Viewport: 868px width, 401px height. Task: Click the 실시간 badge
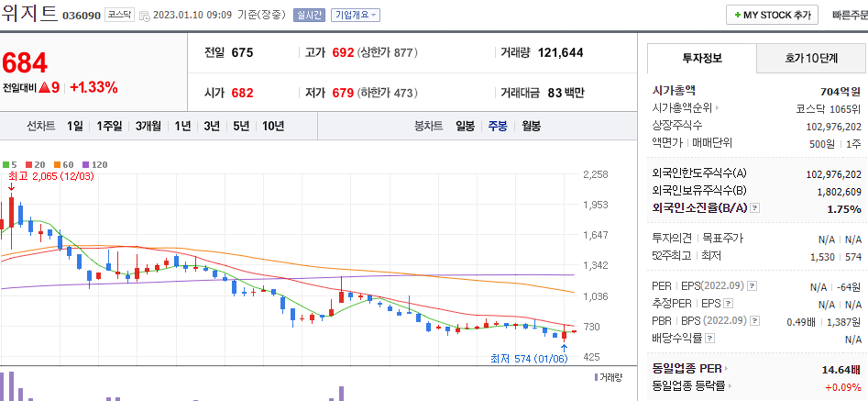coord(309,15)
